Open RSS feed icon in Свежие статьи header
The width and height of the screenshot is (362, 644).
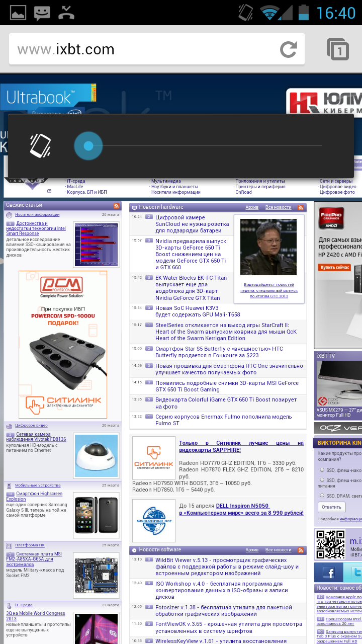pyautogui.click(x=117, y=206)
